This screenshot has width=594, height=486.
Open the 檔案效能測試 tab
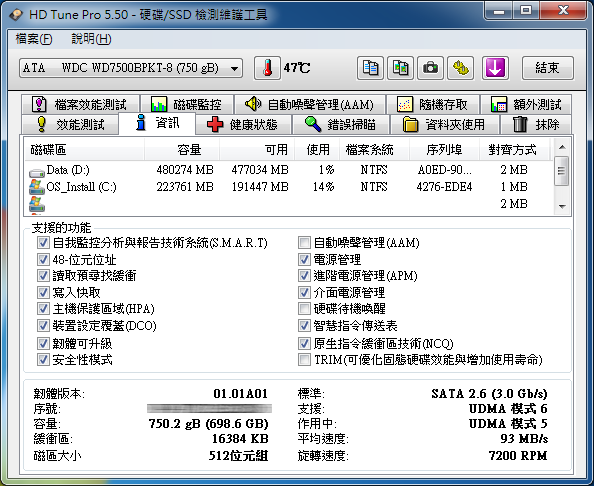coord(81,104)
